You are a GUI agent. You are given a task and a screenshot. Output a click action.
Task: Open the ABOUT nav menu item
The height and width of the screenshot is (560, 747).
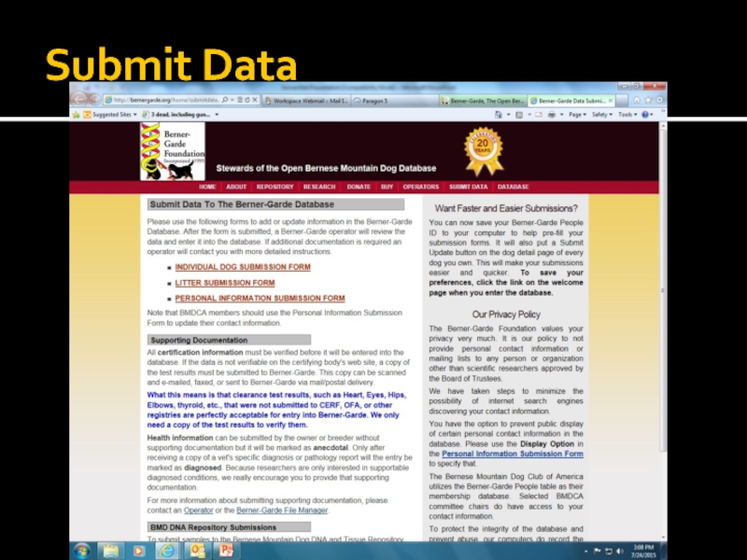(x=236, y=187)
